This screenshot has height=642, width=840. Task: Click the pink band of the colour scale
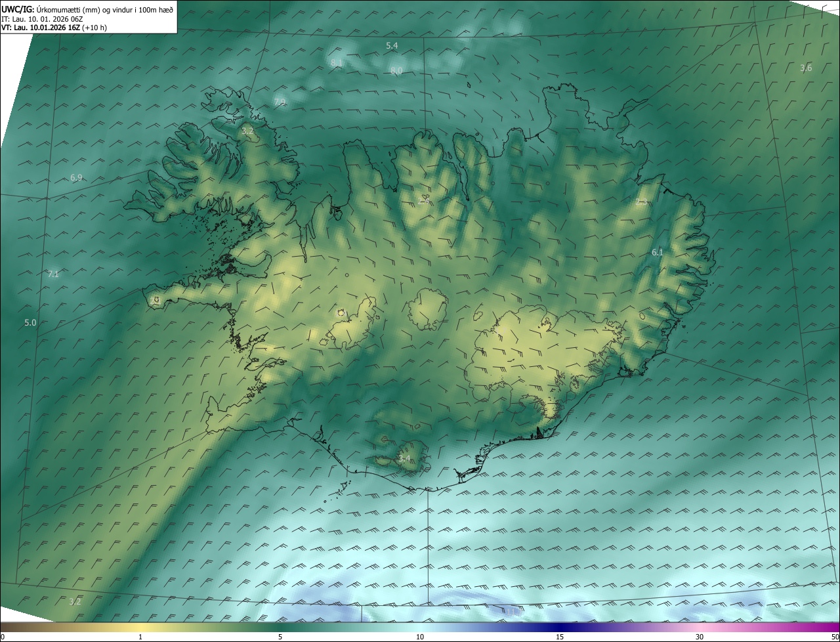click(700, 628)
